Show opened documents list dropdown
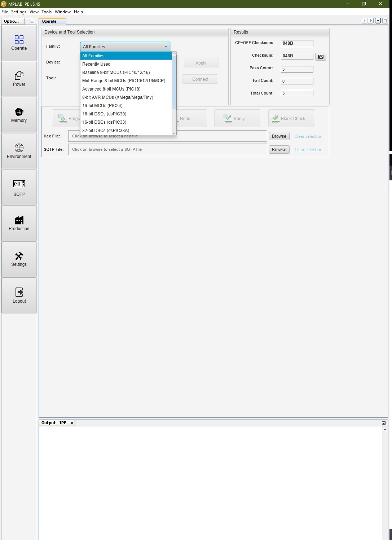The width and height of the screenshot is (392, 540). point(378,21)
